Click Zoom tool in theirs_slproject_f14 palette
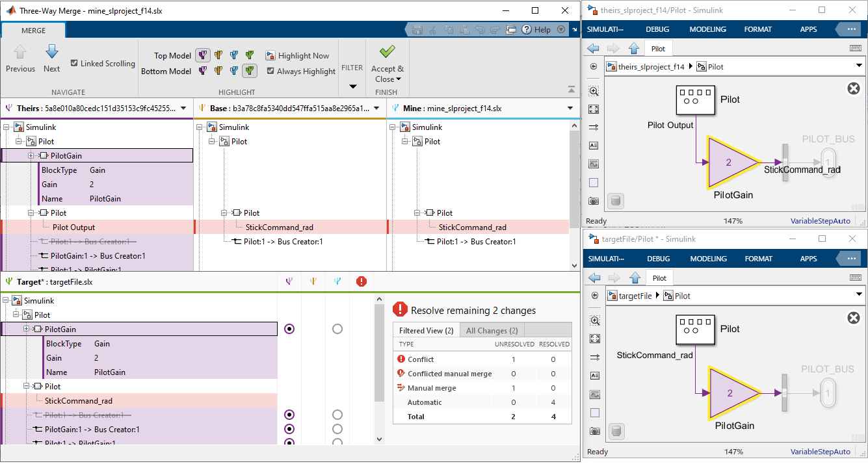This screenshot has height=466, width=868. pyautogui.click(x=594, y=91)
